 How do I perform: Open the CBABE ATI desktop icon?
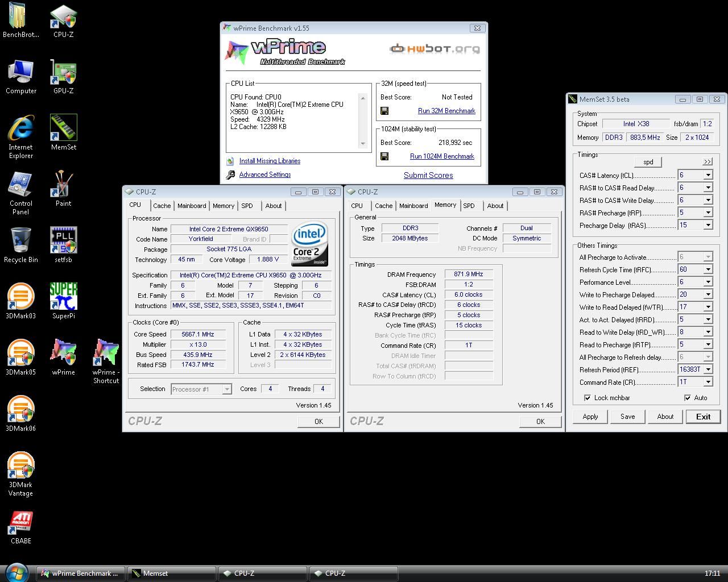point(21,527)
